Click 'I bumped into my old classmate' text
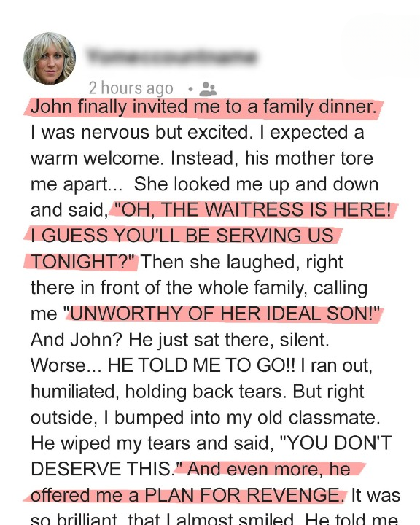The image size is (420, 525). [242, 418]
